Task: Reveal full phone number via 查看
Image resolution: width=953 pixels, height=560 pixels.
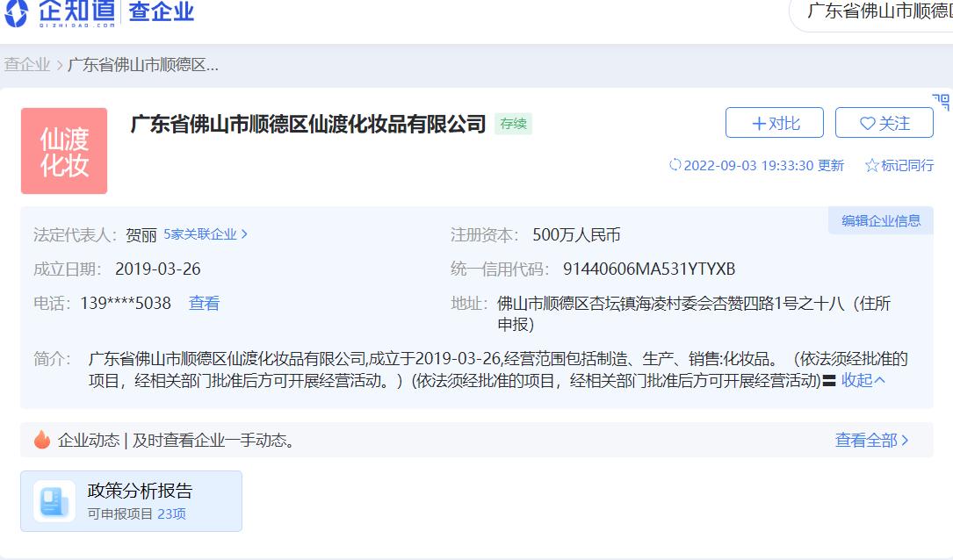Action: click(204, 303)
